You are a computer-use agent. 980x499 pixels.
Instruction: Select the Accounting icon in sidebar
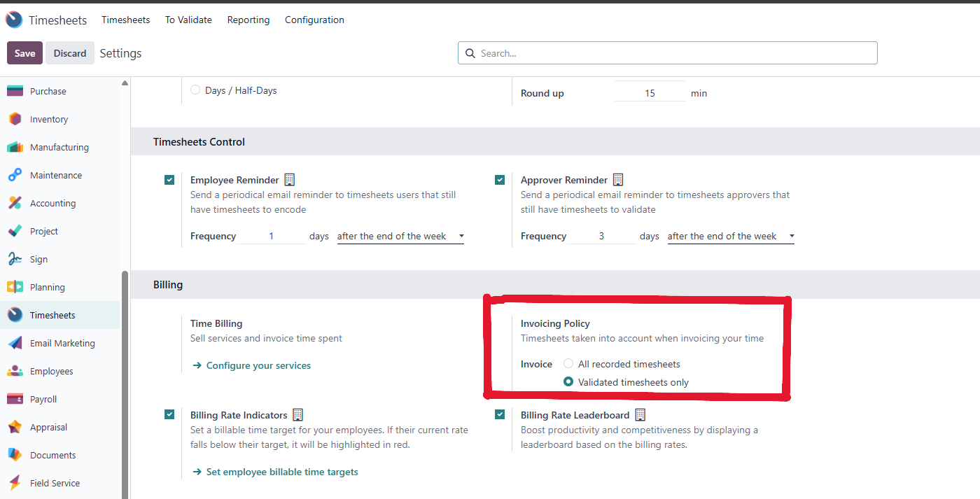coord(15,204)
